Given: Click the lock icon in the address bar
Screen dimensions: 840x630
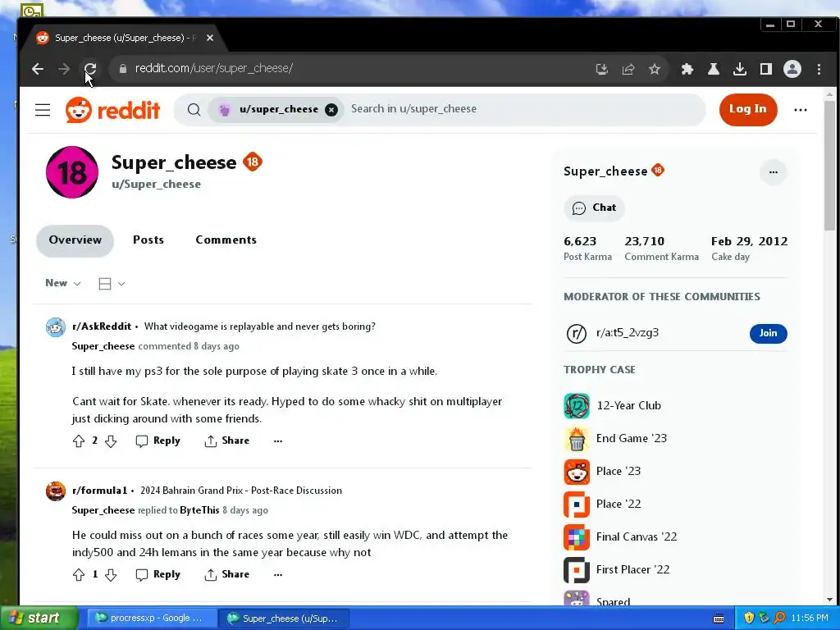Looking at the screenshot, I should point(123,69).
